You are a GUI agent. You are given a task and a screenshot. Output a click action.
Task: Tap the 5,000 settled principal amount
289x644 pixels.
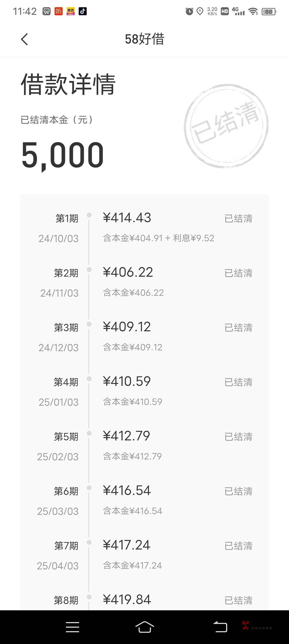pyautogui.click(x=63, y=155)
